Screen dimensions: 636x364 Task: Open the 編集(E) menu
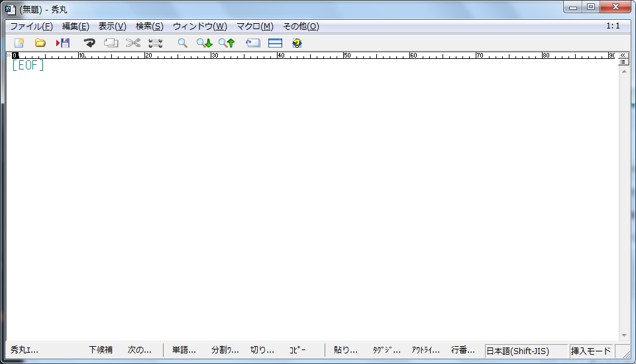click(76, 26)
